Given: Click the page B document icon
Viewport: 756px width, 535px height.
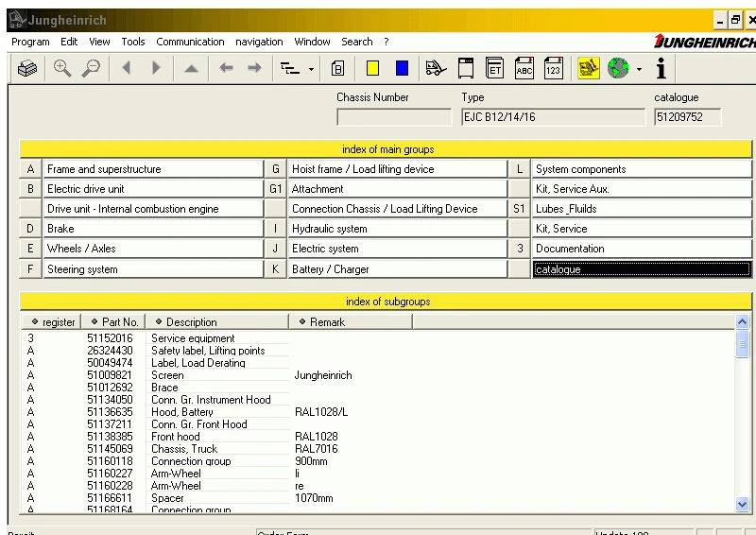Looking at the screenshot, I should point(338,68).
